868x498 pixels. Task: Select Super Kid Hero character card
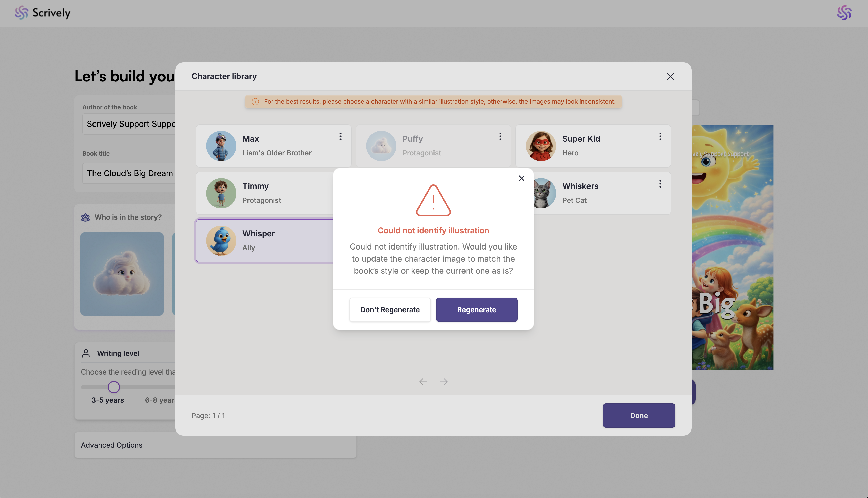point(593,146)
